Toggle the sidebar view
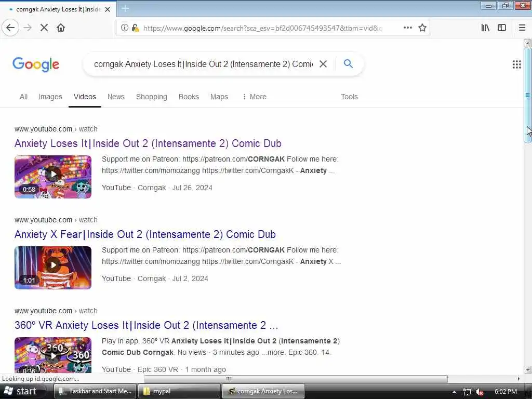 pos(502,28)
